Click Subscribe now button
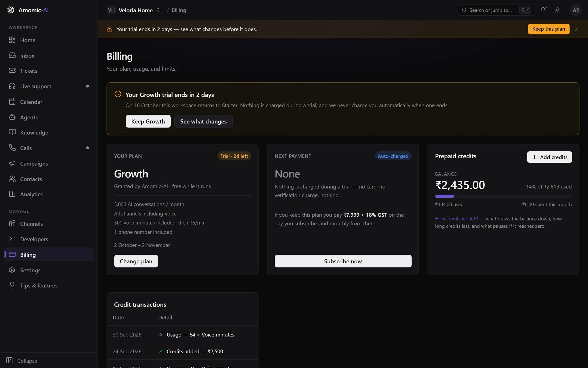 click(x=343, y=261)
